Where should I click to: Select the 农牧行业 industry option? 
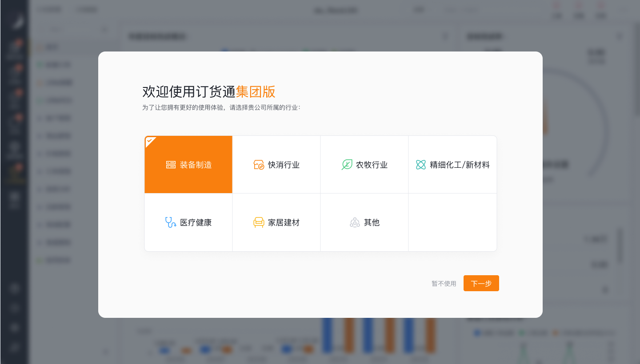pos(372,165)
